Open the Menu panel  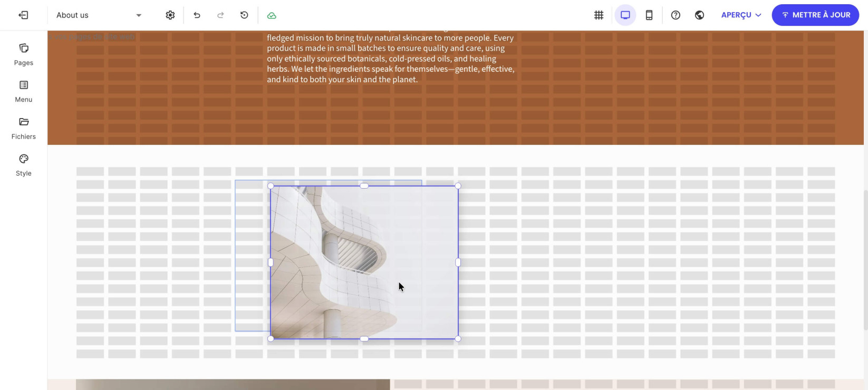click(x=24, y=92)
